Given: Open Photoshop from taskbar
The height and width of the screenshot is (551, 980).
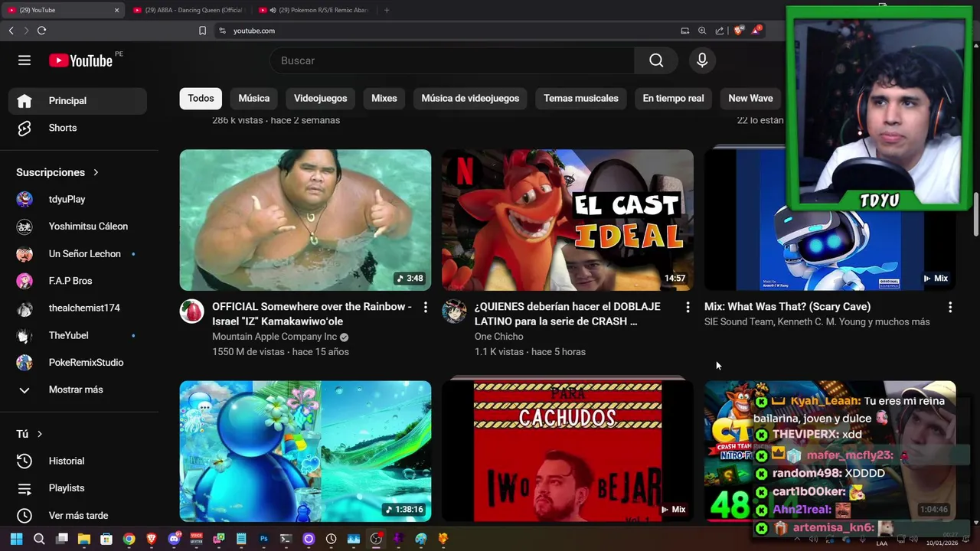Looking at the screenshot, I should (263, 539).
